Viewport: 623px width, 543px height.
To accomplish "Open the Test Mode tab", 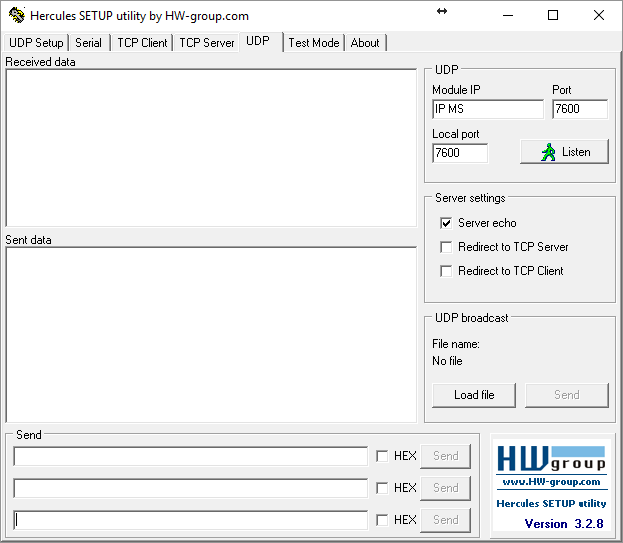I will [x=313, y=43].
